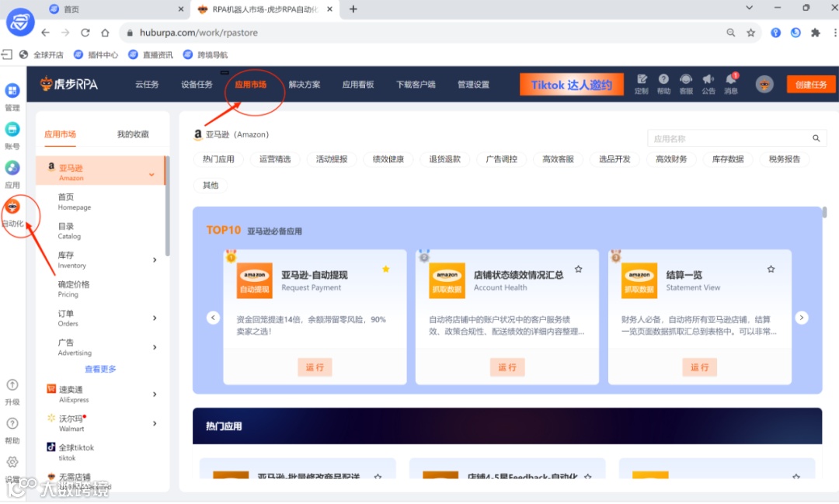Filter by 广告调控 tag
Image resolution: width=839 pixels, height=504 pixels.
(501, 159)
